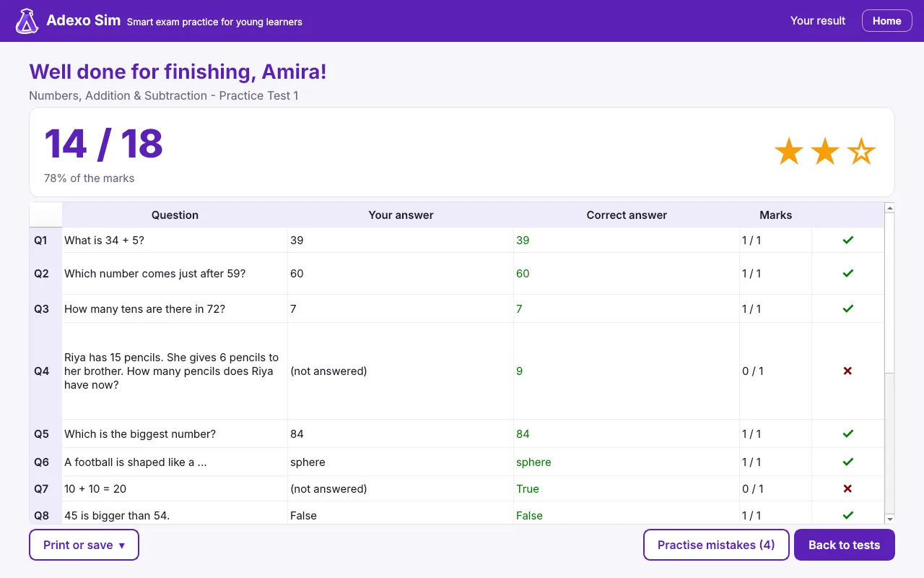Image resolution: width=924 pixels, height=578 pixels.
Task: Click the scrollbar down arrow of results table
Action: [890, 519]
